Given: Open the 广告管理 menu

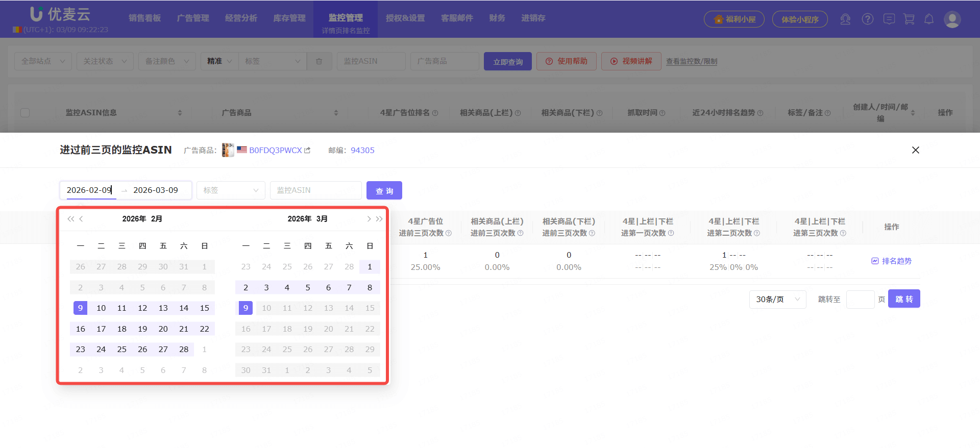Looking at the screenshot, I should pyautogui.click(x=193, y=18).
